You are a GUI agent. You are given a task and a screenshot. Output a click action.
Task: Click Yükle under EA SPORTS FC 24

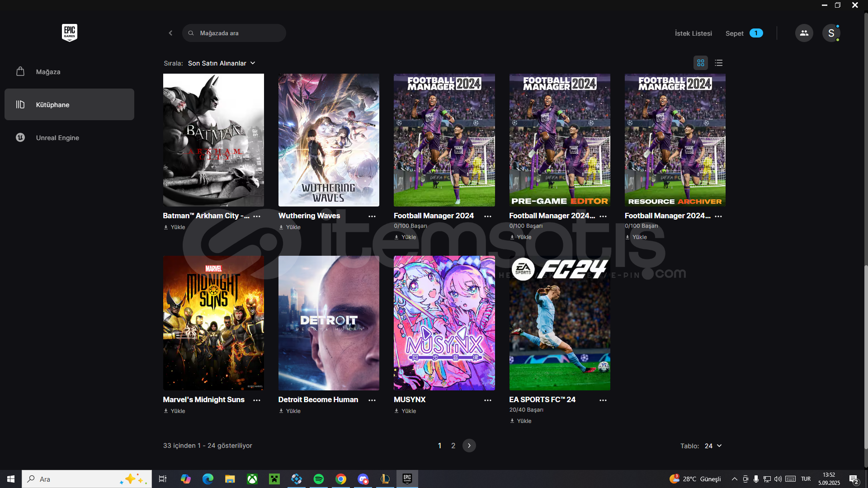521,421
